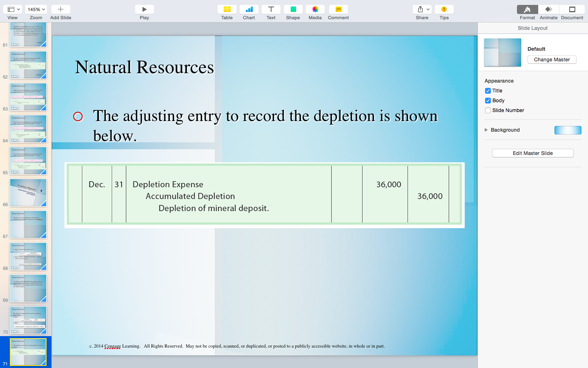Click the Depletion Expense text in table
This screenshot has width=588, height=368.
click(168, 184)
